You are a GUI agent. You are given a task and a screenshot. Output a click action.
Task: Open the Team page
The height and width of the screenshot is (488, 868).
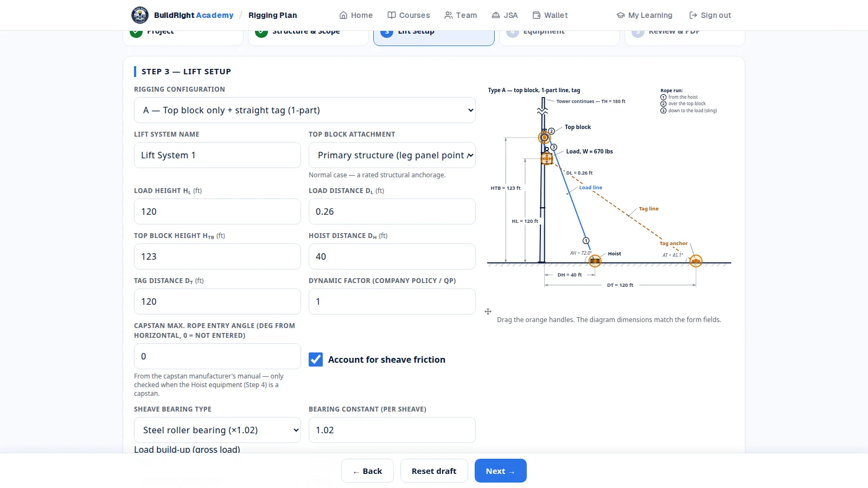(461, 15)
